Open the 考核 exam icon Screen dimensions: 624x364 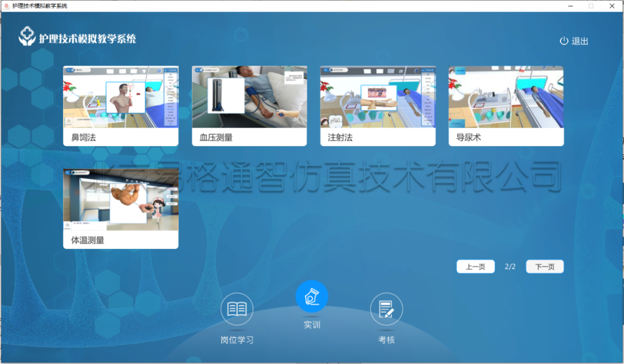[x=387, y=309]
